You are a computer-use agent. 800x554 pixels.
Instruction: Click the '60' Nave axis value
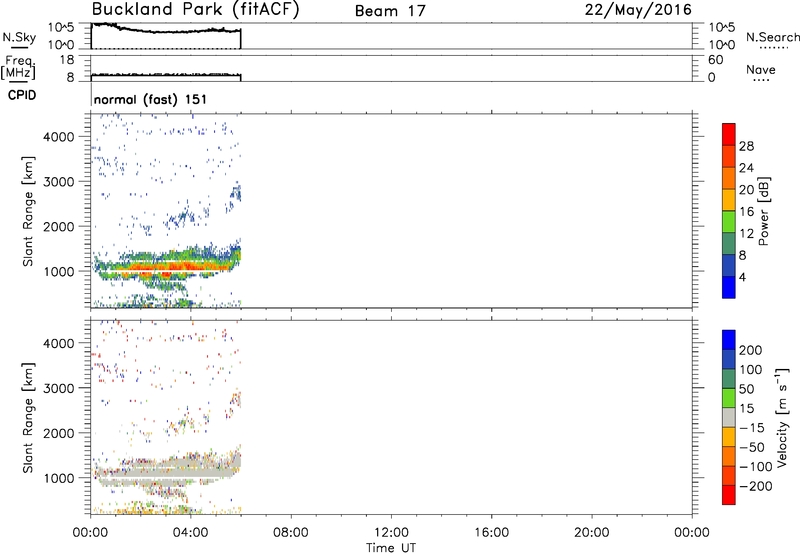[x=715, y=60]
